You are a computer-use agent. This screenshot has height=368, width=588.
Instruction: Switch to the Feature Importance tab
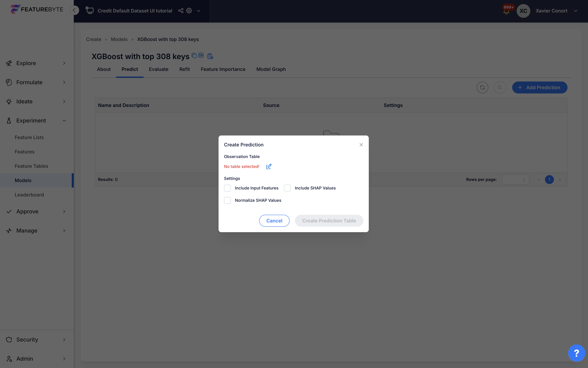[223, 69]
